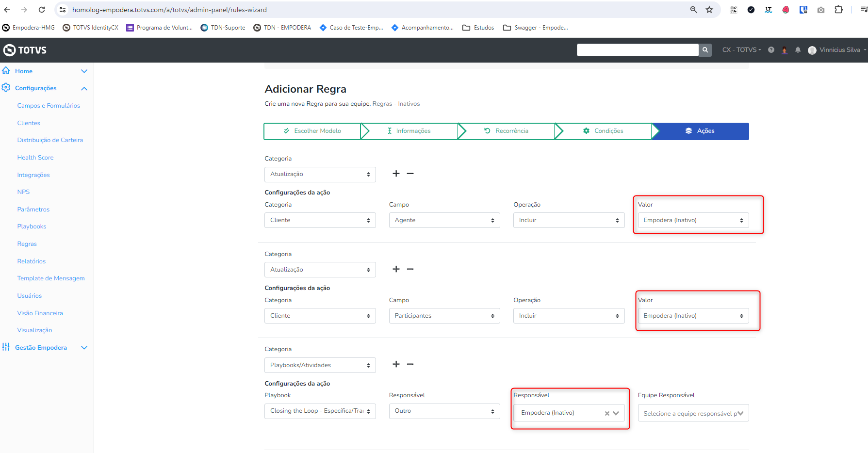
Task: Collapse the Configurações sidebar section
Action: 84,88
